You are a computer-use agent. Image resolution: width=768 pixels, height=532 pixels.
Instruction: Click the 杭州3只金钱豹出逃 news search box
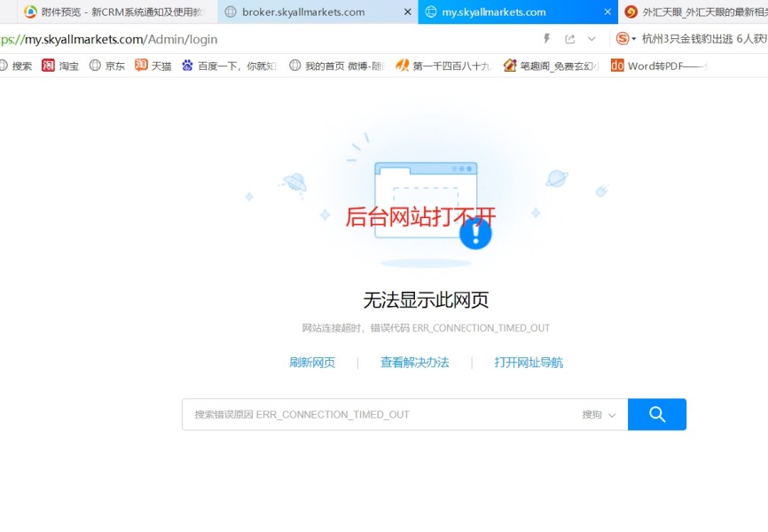click(x=704, y=39)
